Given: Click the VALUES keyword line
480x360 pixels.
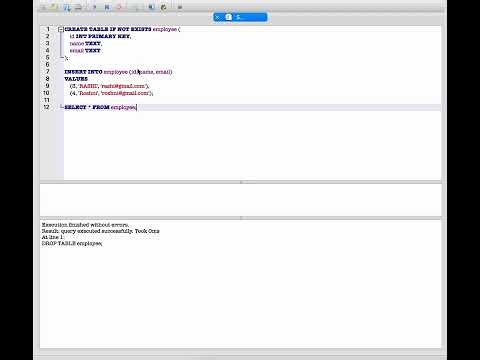Looking at the screenshot, I should click(x=76, y=79).
